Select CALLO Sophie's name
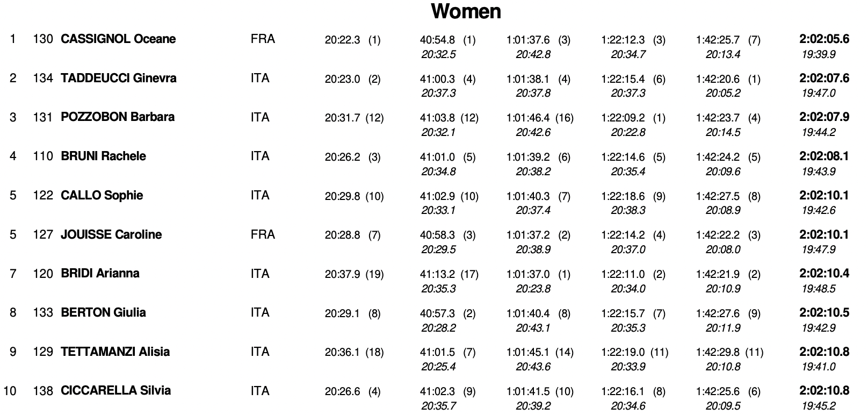868x415 pixels. click(x=102, y=195)
